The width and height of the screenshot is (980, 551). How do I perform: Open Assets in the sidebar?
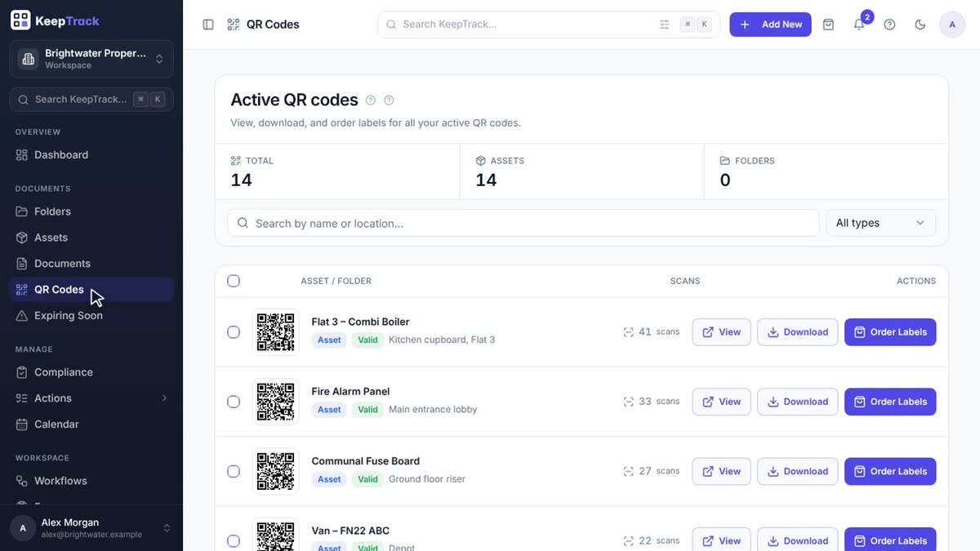(91, 238)
